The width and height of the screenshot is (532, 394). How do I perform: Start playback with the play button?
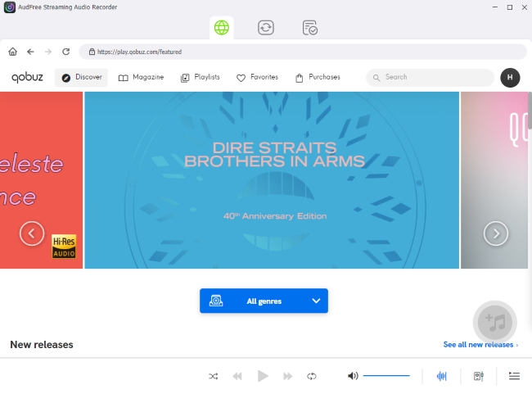(x=263, y=376)
